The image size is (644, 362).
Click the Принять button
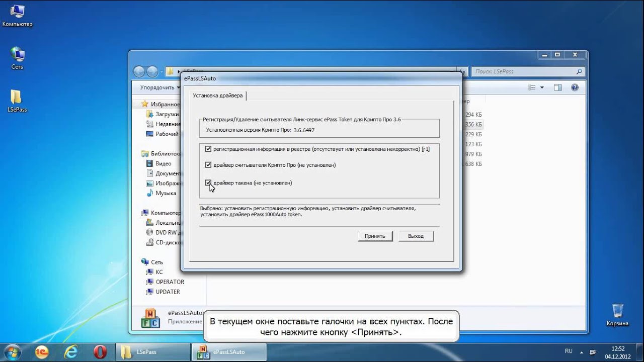click(x=375, y=236)
